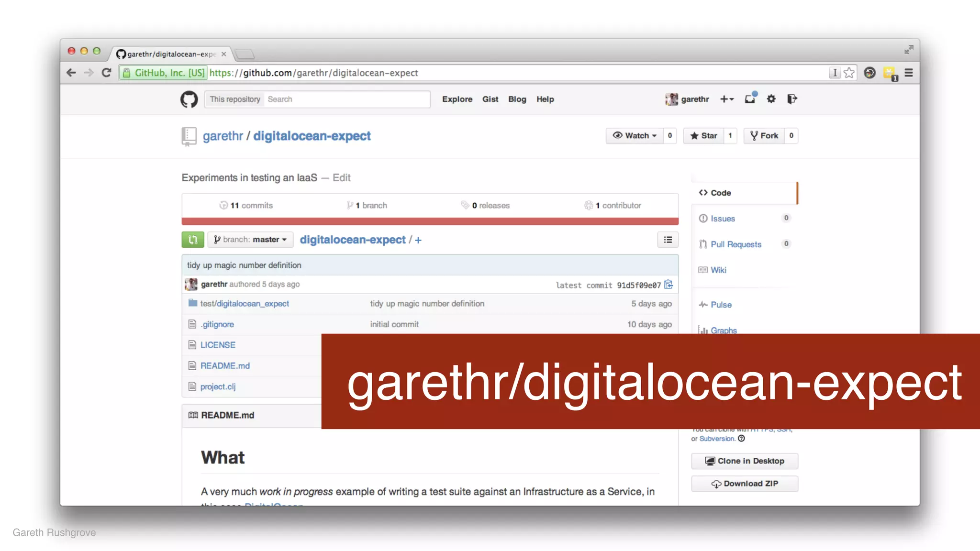Image resolution: width=980 pixels, height=551 pixels.
Task: Open the Chrome hamburger menu
Action: pyautogui.click(x=909, y=73)
